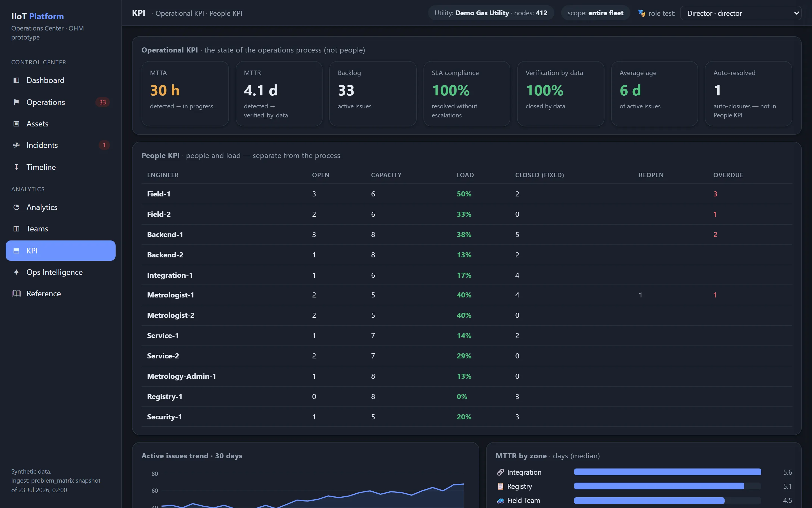Click the Ops Intelligence sparkle icon
812x508 pixels.
tap(16, 272)
